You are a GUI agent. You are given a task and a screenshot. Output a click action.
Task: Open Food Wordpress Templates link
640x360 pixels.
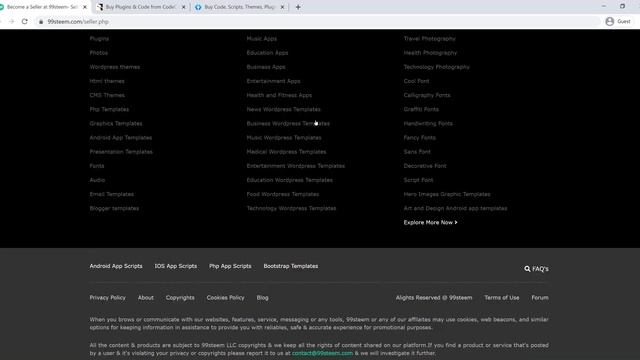pyautogui.click(x=283, y=194)
